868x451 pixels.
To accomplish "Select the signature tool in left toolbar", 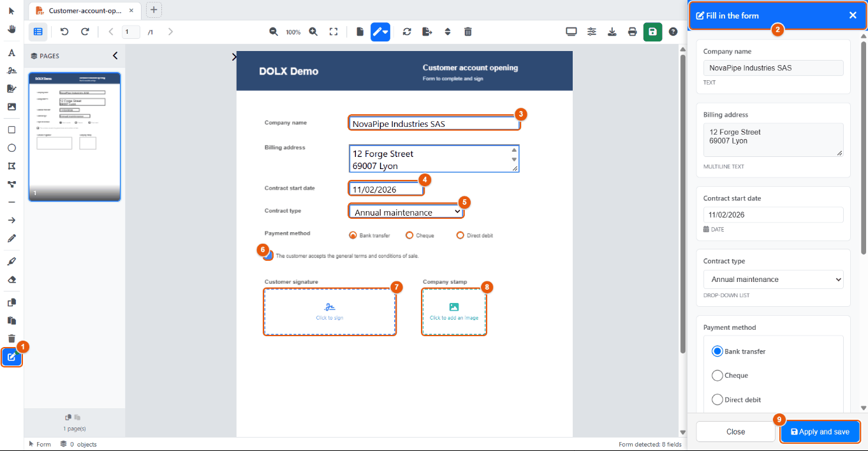I will click(11, 71).
